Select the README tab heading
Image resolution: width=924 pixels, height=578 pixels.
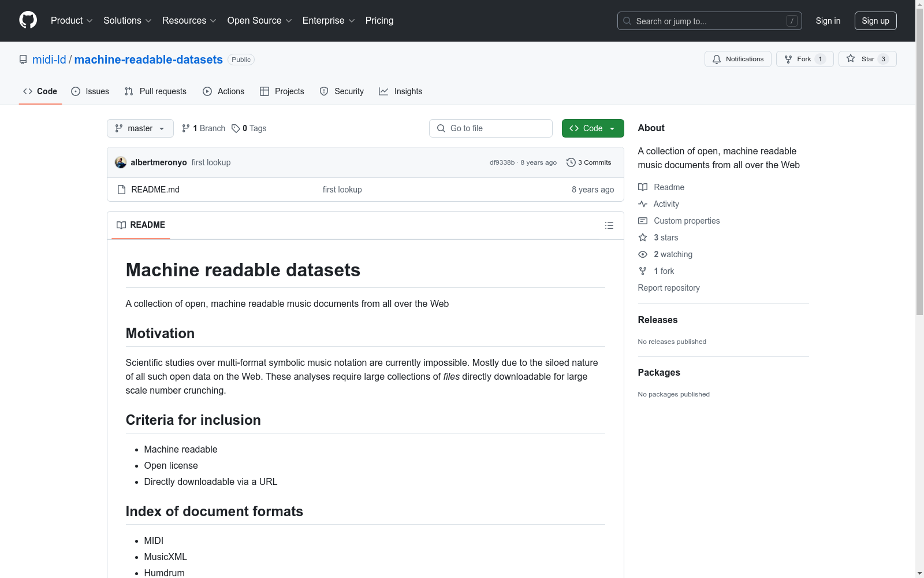[141, 225]
